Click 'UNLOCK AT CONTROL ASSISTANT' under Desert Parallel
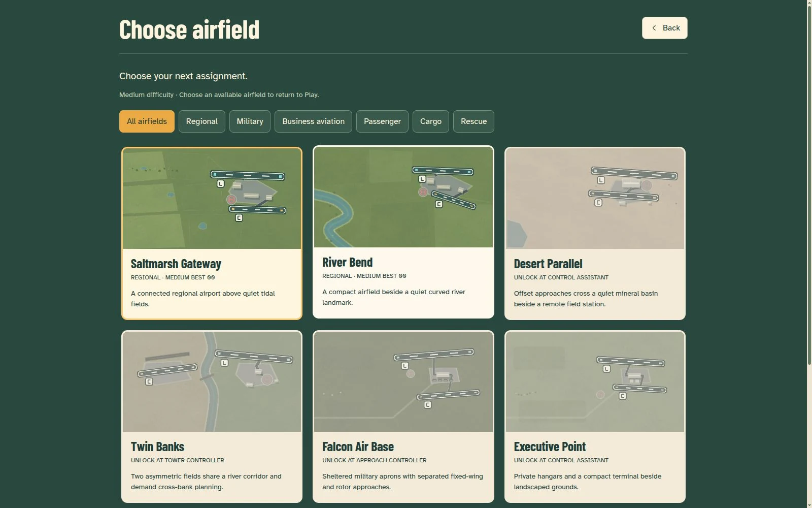The image size is (812, 508). coord(561,277)
